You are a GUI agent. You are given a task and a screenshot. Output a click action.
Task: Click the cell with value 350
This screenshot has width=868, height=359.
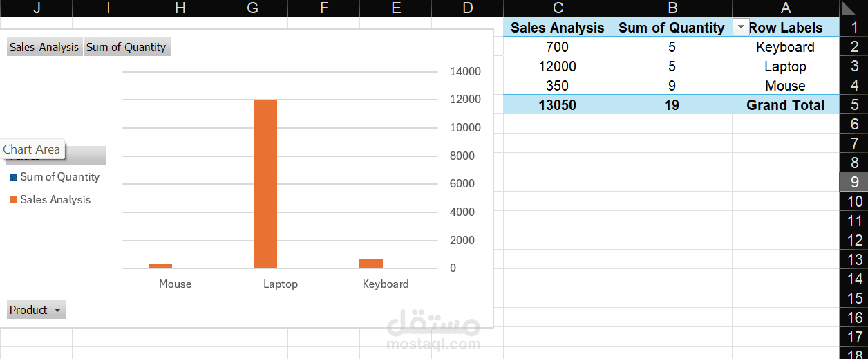(x=558, y=86)
